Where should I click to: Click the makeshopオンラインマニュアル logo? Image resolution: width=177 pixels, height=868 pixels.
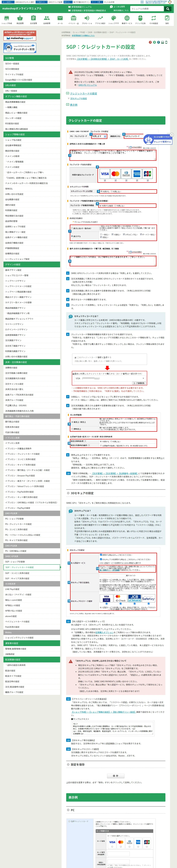pos(22,8)
